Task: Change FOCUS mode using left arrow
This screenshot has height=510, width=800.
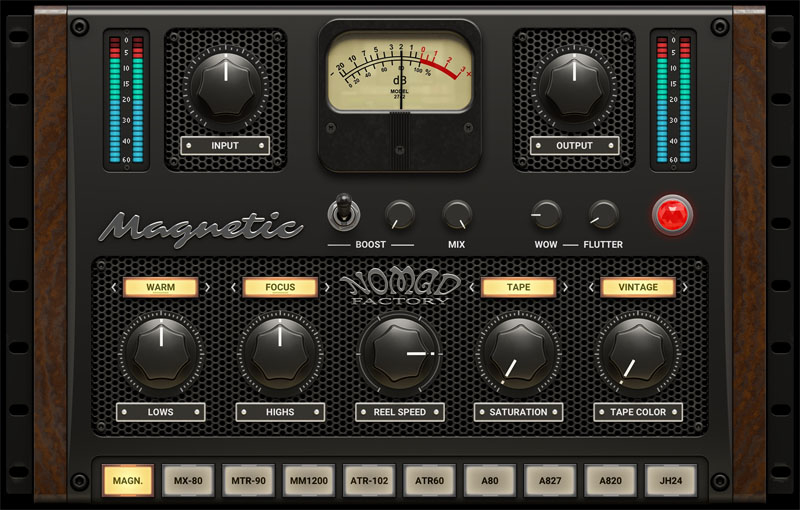Action: pyautogui.click(x=234, y=288)
